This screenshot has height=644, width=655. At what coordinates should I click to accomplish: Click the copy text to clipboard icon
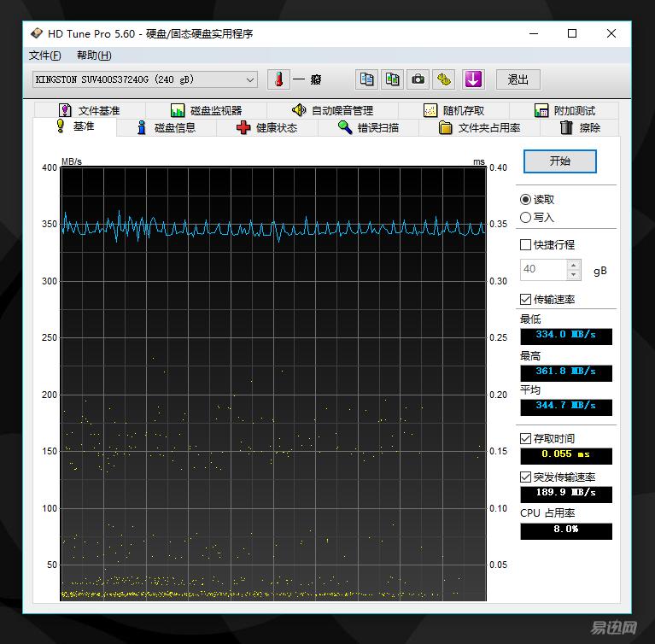[366, 79]
